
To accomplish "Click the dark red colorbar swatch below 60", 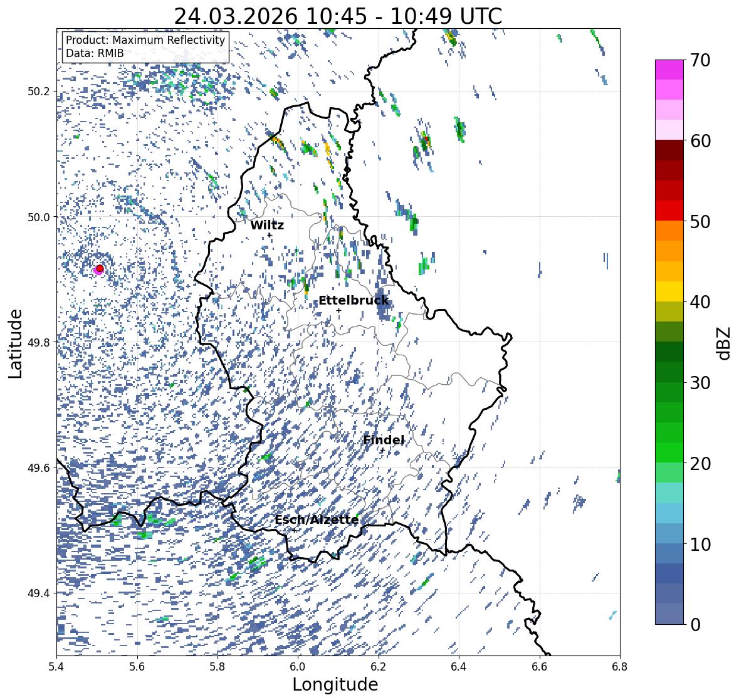I will [669, 150].
